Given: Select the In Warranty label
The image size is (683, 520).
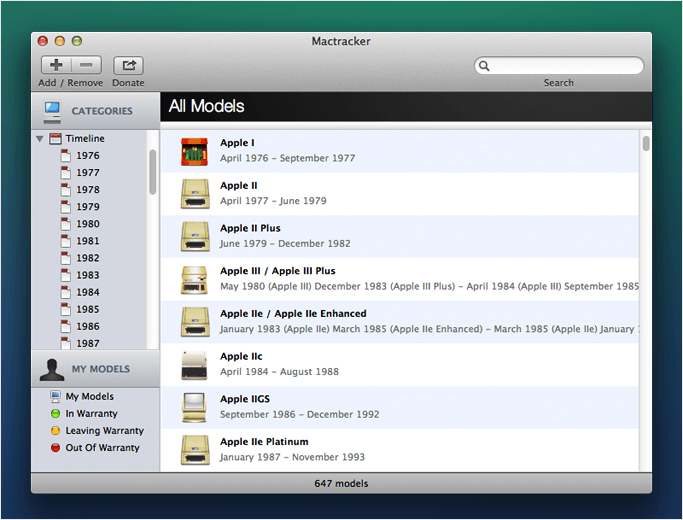Looking at the screenshot, I should pyautogui.click(x=91, y=413).
